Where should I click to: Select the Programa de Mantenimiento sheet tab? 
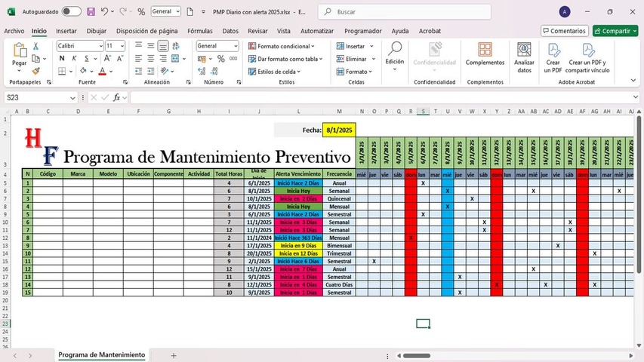(x=101, y=355)
